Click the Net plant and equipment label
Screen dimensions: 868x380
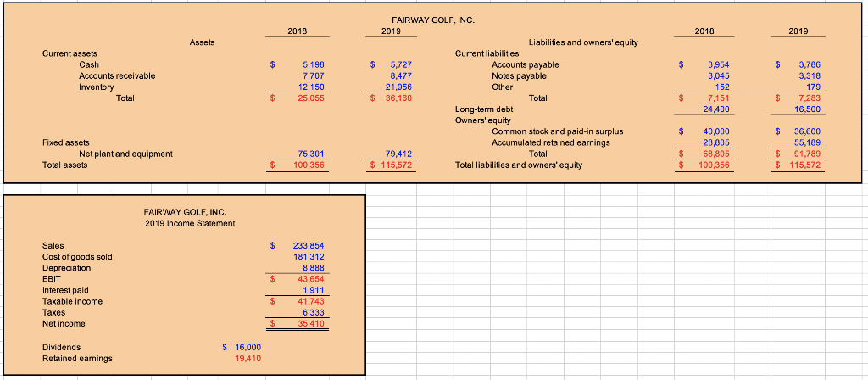125,154
